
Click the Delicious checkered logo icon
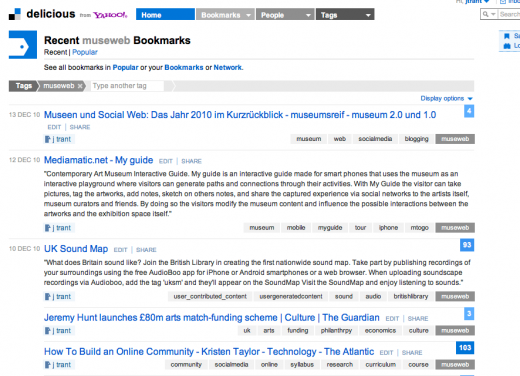click(x=14, y=14)
